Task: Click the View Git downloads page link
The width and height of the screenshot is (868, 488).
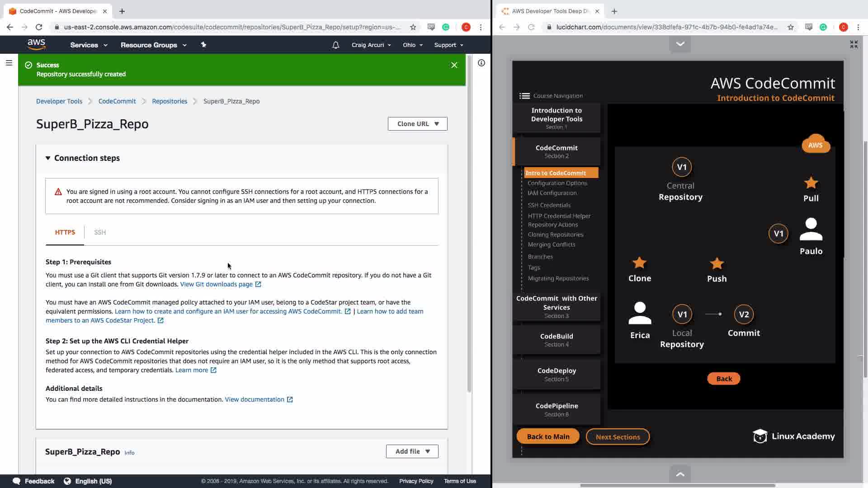Action: (217, 284)
